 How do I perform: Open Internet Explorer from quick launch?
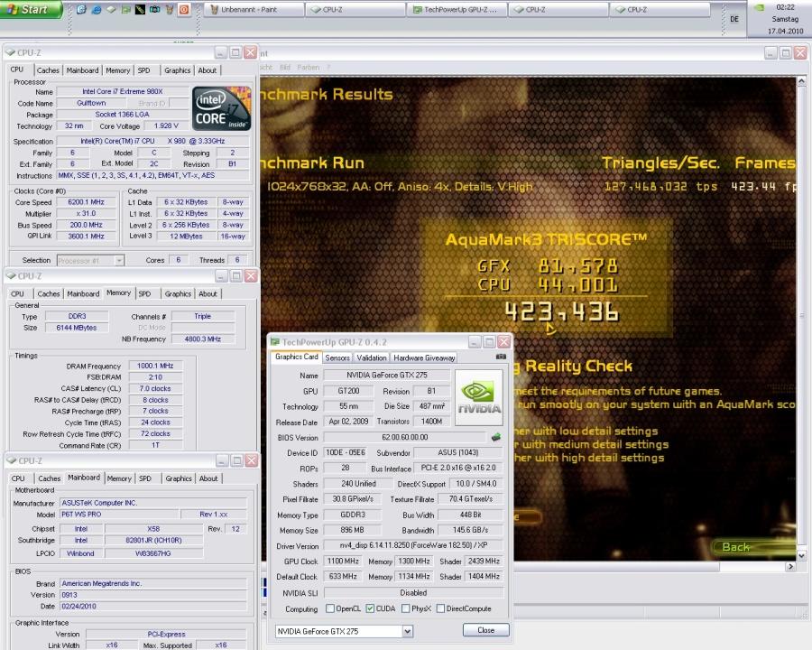coord(97,9)
